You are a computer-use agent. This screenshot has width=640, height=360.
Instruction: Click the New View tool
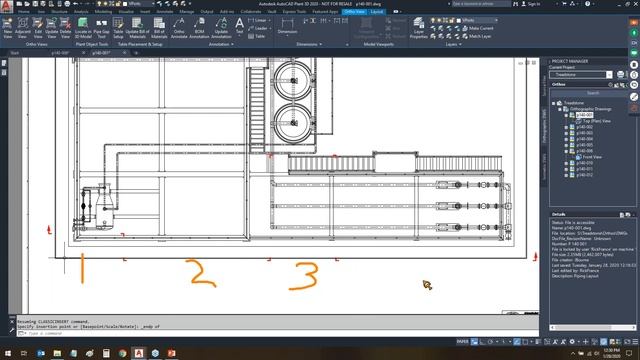tap(7, 28)
